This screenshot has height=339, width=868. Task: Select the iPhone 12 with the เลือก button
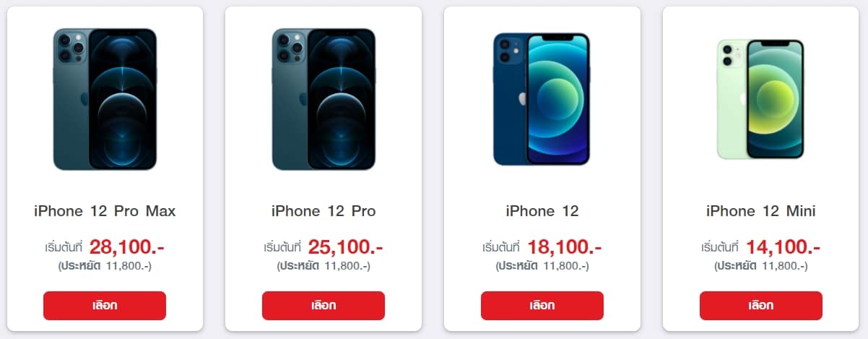(542, 306)
